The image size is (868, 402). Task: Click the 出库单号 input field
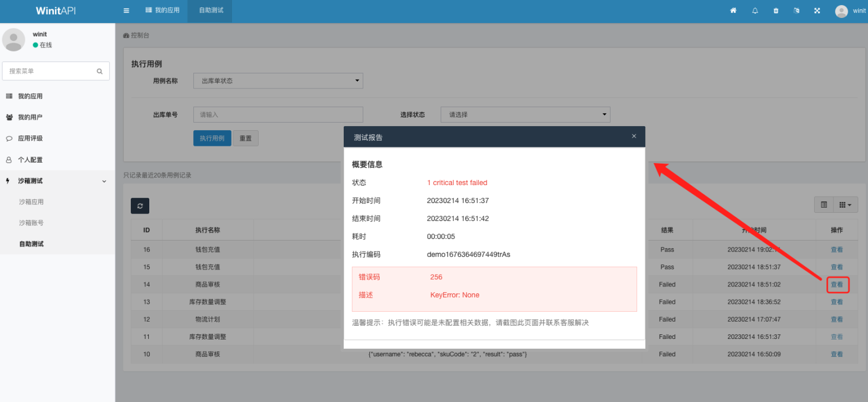[278, 115]
